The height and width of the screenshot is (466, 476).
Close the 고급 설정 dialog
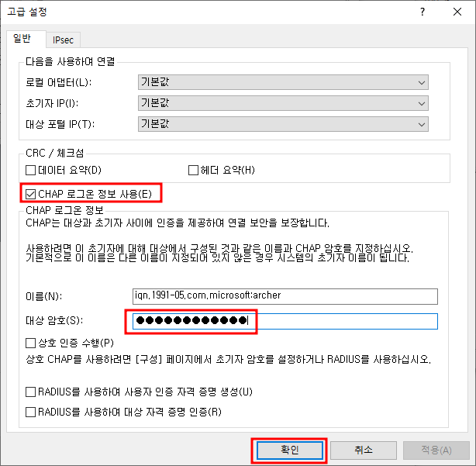coord(457,12)
